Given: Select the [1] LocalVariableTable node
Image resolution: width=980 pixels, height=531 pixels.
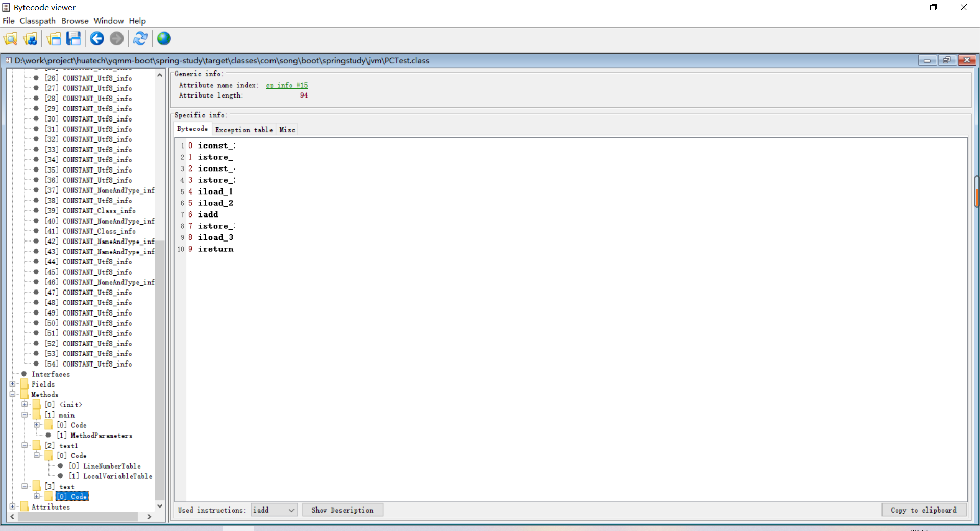Looking at the screenshot, I should click(111, 476).
